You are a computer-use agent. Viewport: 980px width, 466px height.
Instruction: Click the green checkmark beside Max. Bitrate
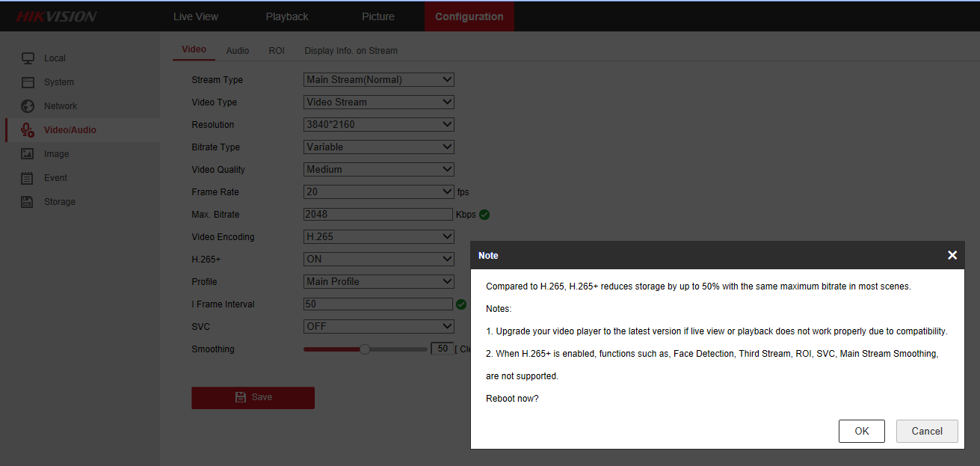tap(484, 214)
